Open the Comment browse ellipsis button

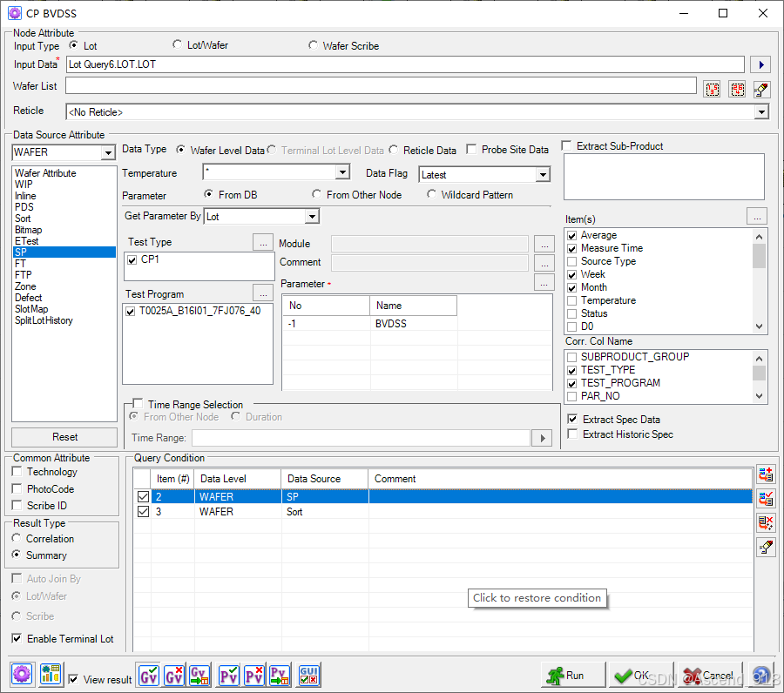(544, 263)
